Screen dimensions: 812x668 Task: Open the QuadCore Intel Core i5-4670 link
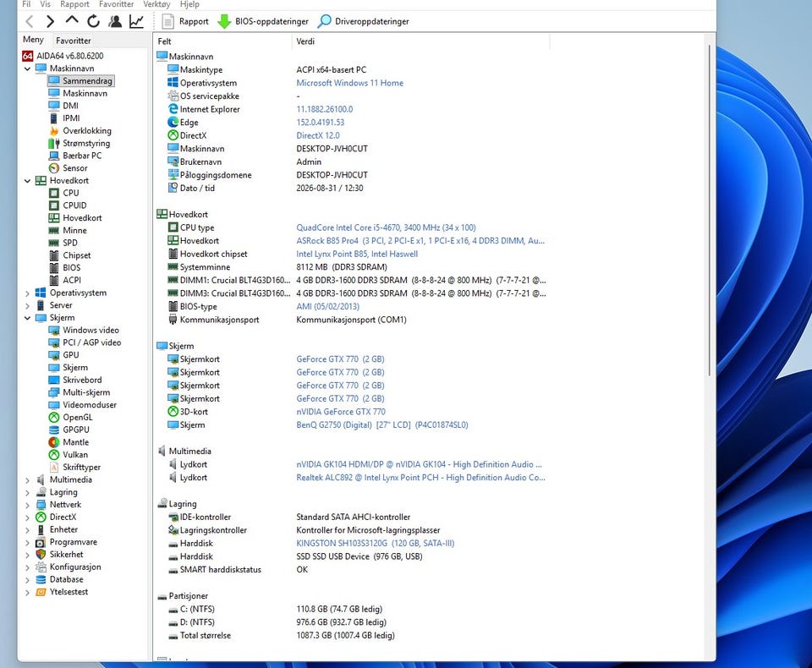[386, 227]
